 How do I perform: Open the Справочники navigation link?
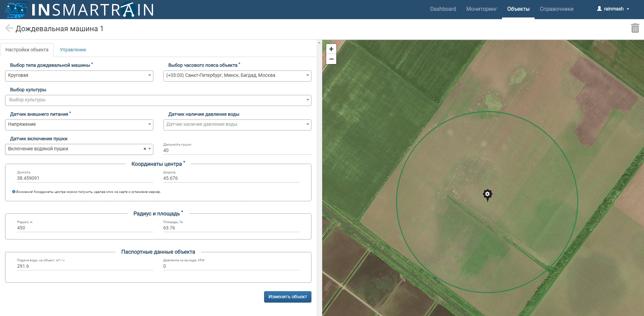tap(556, 9)
